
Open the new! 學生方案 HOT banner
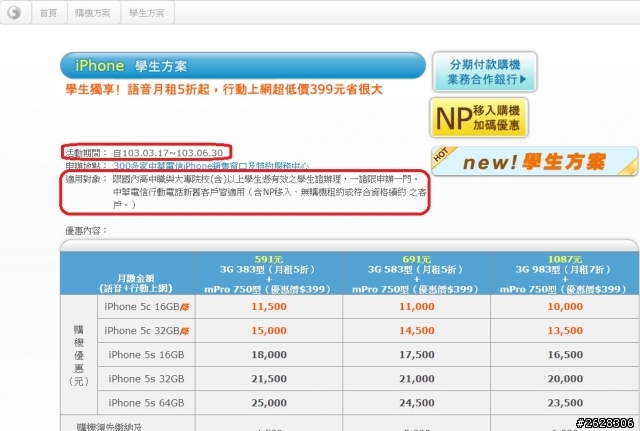[534, 162]
